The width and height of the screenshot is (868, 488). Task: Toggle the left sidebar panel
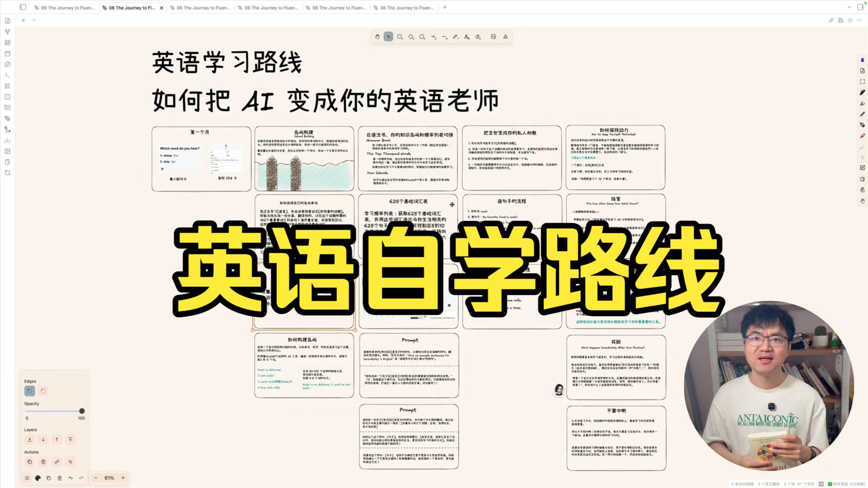click(23, 7)
